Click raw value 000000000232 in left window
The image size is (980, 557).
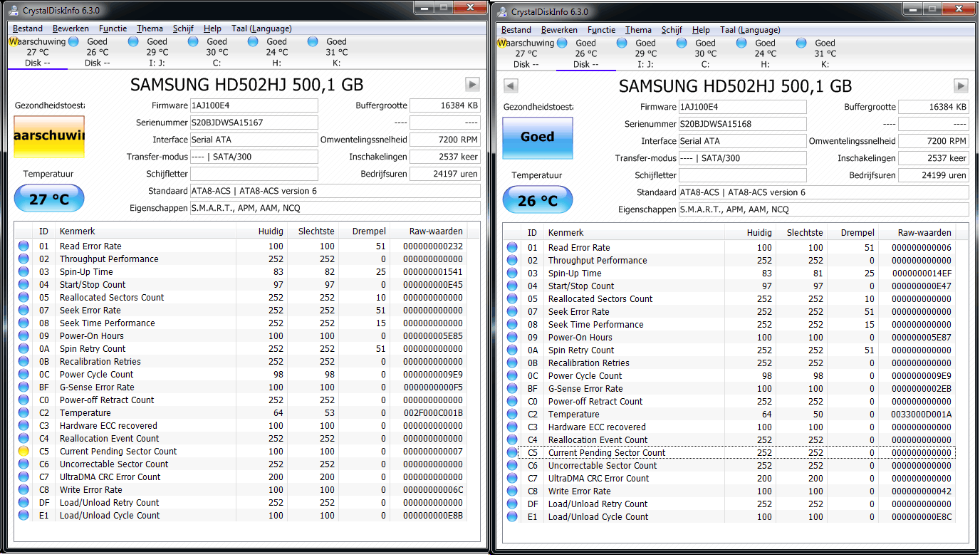pos(432,246)
